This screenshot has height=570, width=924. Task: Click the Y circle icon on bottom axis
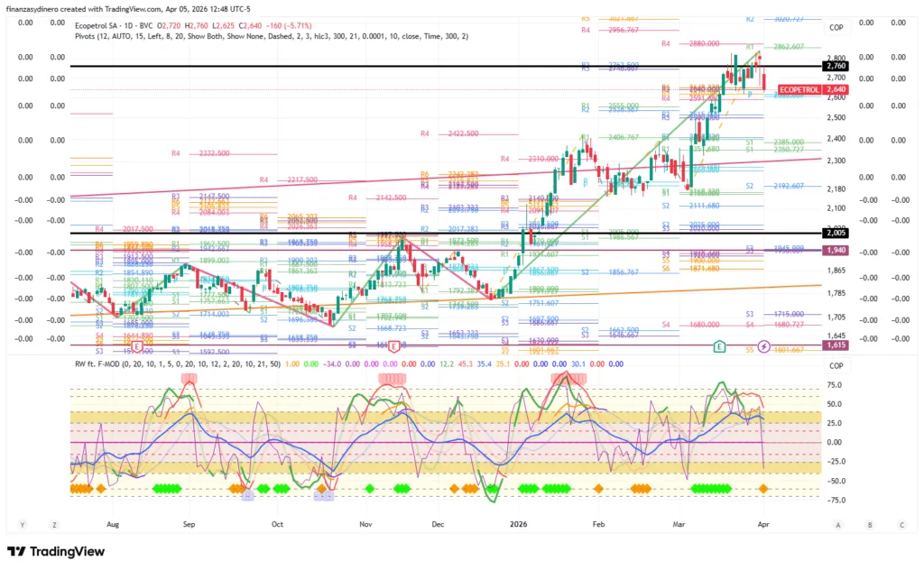tap(21, 524)
